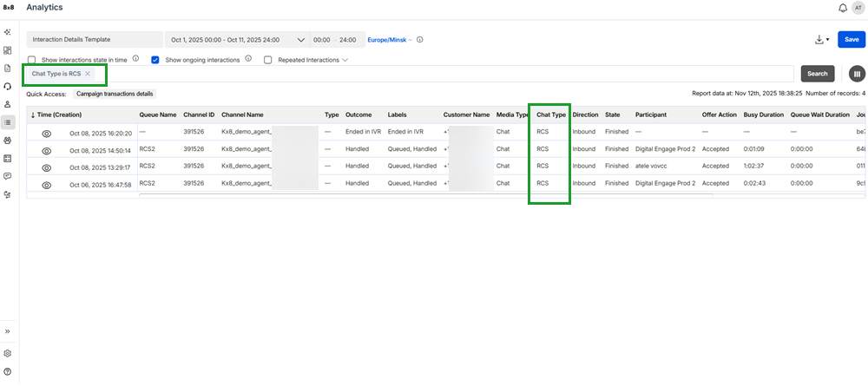868x386 pixels.
Task: View details of the Oct 08 16:20:20 interaction
Action: pyautogui.click(x=47, y=134)
